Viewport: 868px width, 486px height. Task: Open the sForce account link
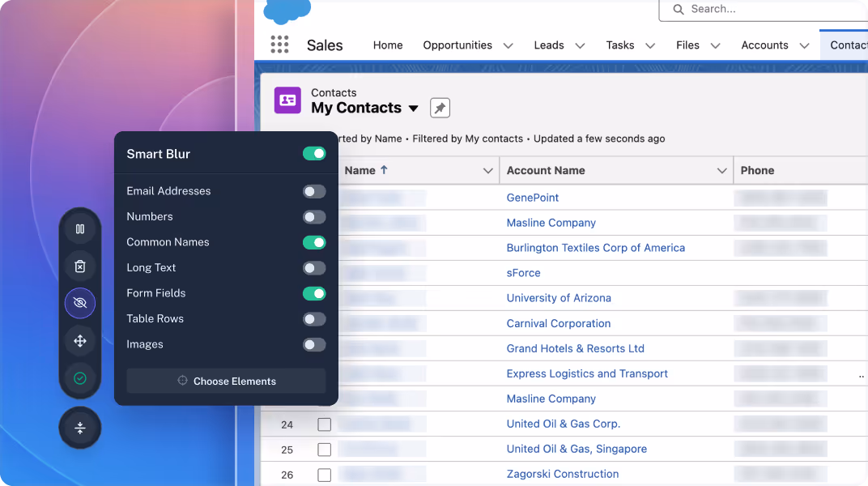point(523,273)
